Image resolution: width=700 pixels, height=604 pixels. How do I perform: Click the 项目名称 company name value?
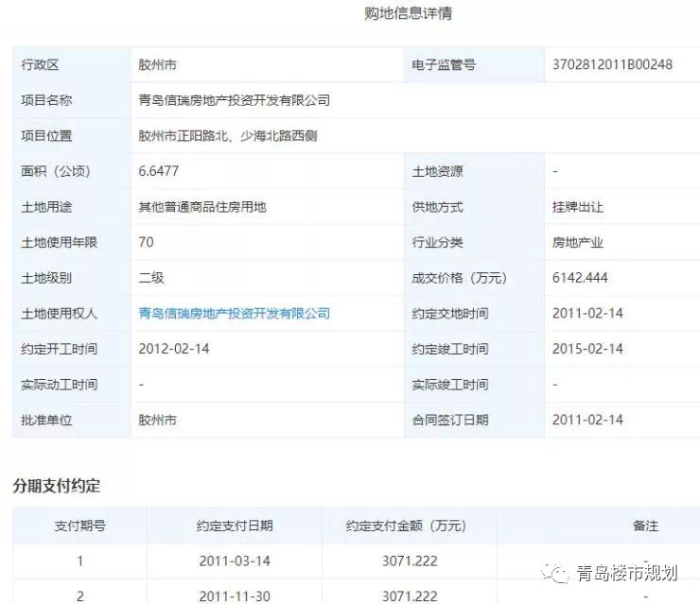pyautogui.click(x=234, y=100)
